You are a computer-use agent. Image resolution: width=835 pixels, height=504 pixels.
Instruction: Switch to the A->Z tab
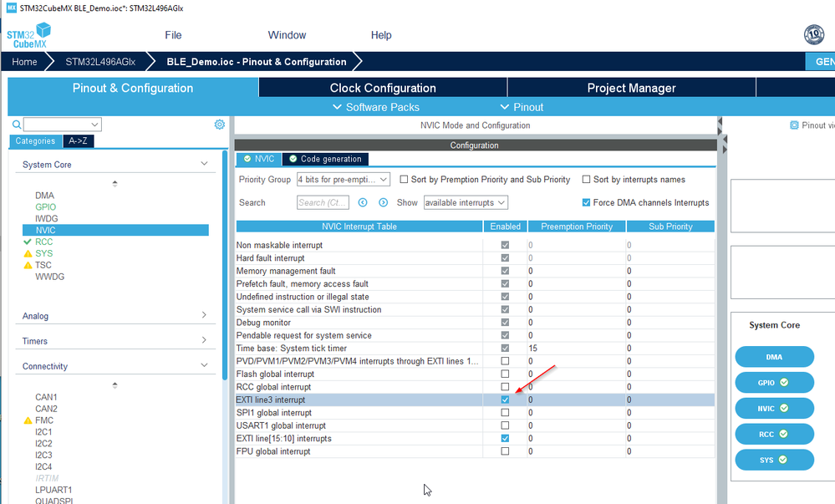[x=79, y=141]
